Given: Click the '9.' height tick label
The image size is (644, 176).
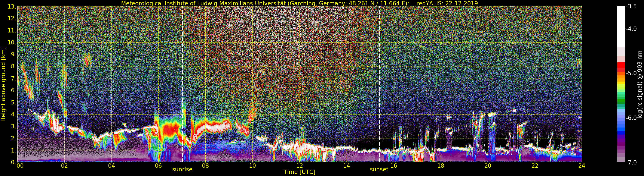Looking at the screenshot, I should pyautogui.click(x=13, y=54).
